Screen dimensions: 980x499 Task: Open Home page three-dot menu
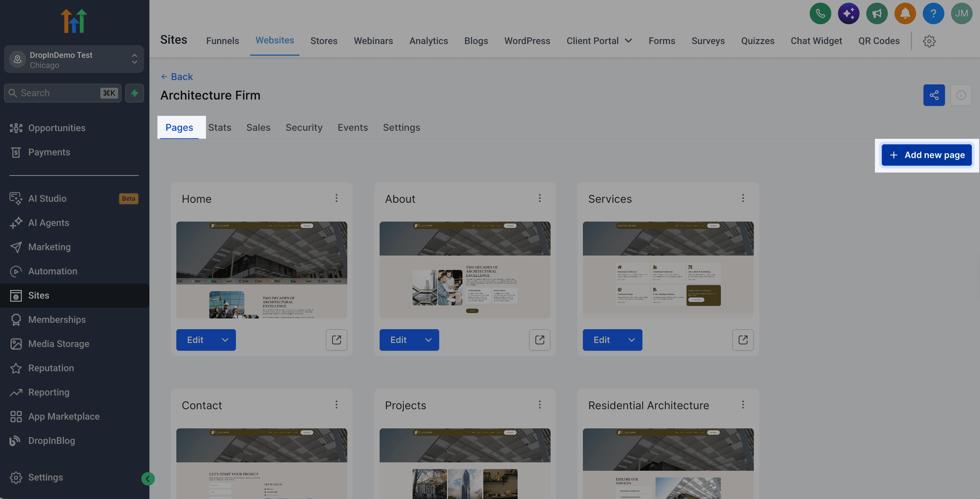pyautogui.click(x=336, y=198)
